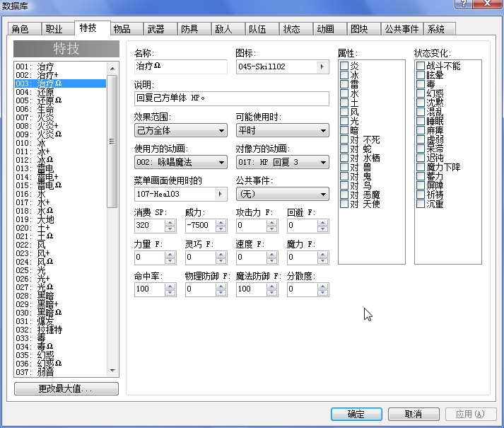Open icon picker arrow beside 045-Skill02
The image size is (504, 428).
[322, 67]
